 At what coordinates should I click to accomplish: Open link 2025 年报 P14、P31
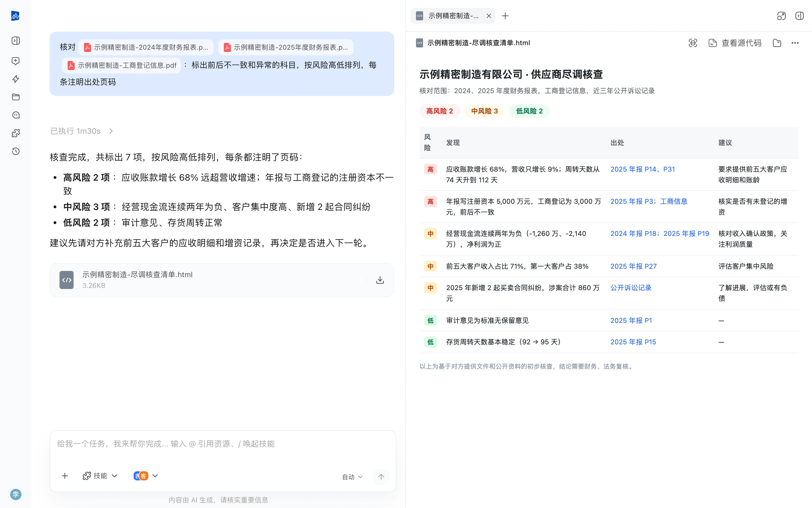[643, 169]
